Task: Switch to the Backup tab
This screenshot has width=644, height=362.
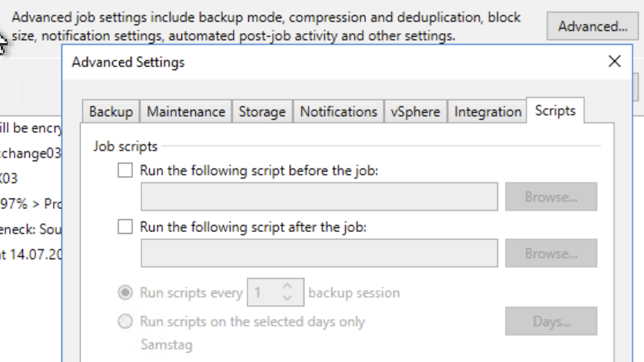Action: click(111, 111)
